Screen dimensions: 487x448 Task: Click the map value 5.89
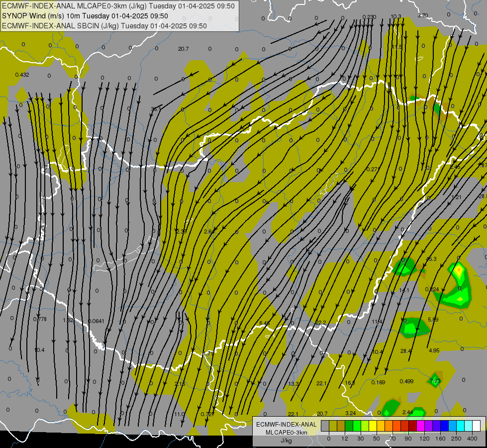(x=433, y=320)
